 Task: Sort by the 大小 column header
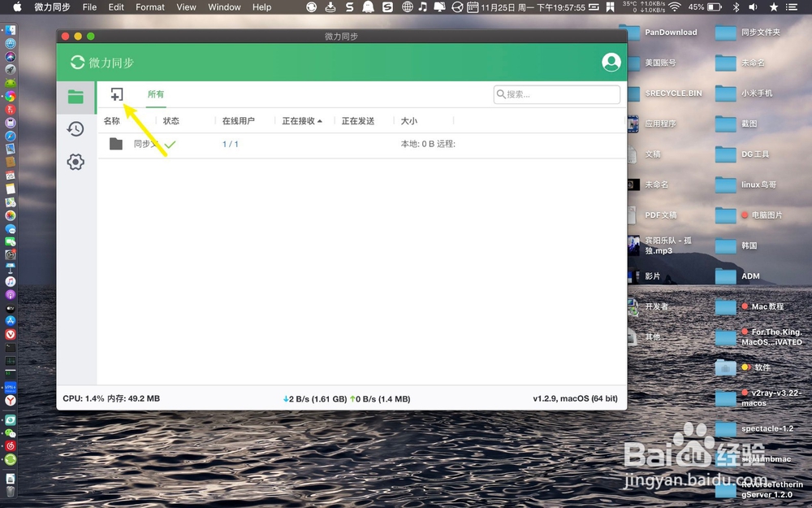(x=408, y=121)
